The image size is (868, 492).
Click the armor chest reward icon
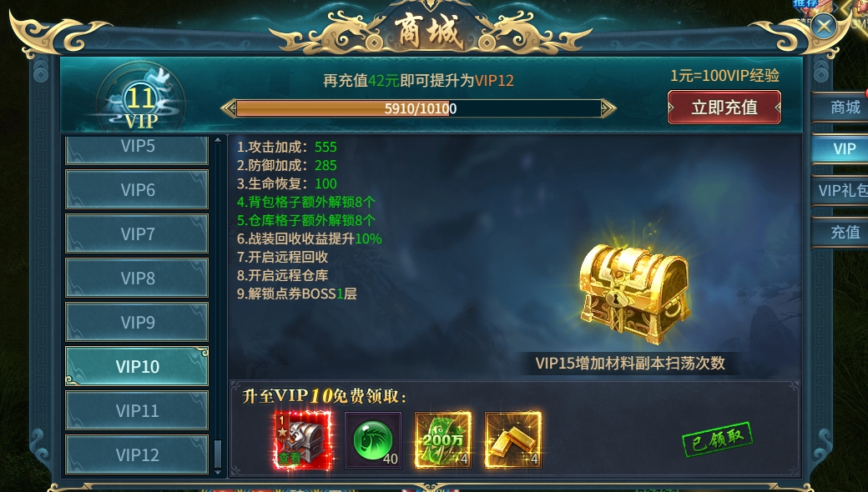tap(303, 440)
